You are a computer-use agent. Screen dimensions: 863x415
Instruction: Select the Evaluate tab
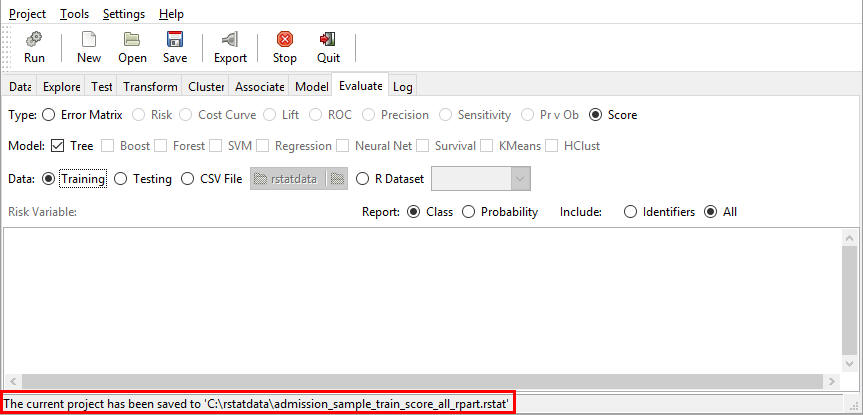(361, 85)
